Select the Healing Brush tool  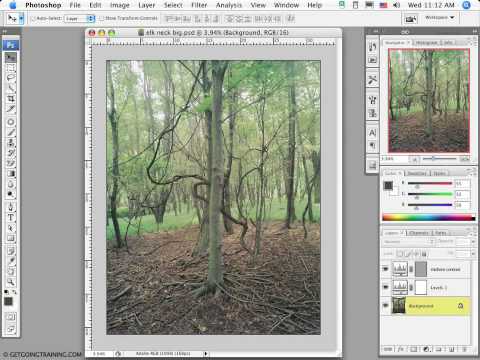[x=11, y=122]
